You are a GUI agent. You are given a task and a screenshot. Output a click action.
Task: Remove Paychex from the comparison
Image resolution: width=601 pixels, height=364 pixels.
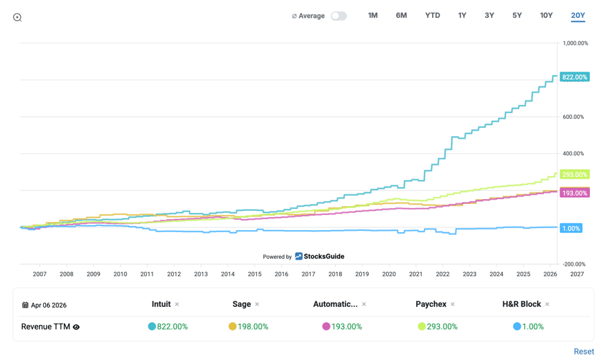(x=453, y=304)
